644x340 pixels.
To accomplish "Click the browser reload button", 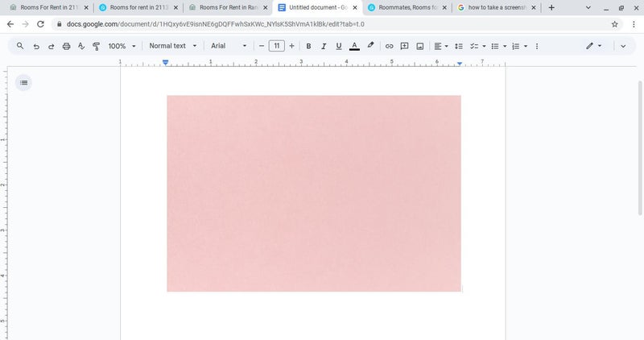I will (x=40, y=24).
